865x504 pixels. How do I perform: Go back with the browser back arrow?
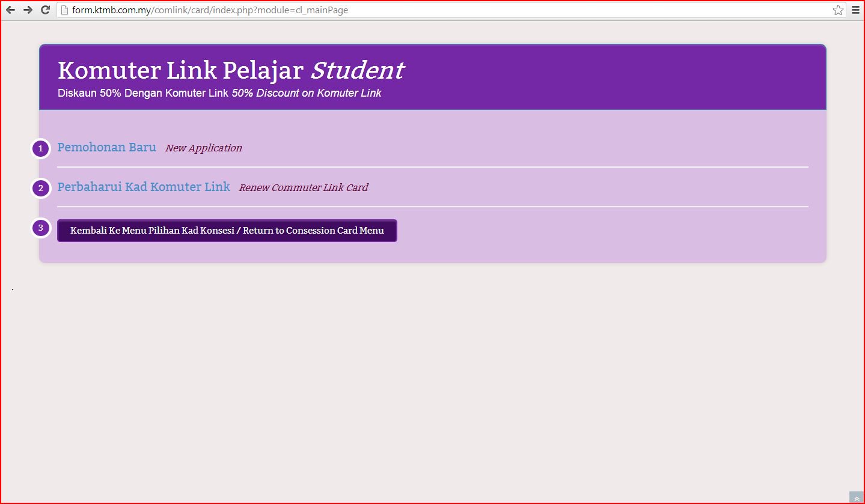[10, 10]
